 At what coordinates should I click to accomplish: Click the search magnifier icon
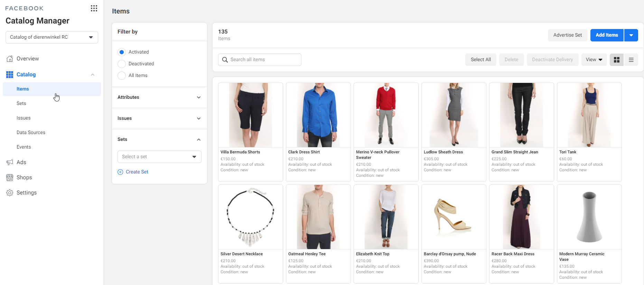tap(225, 60)
